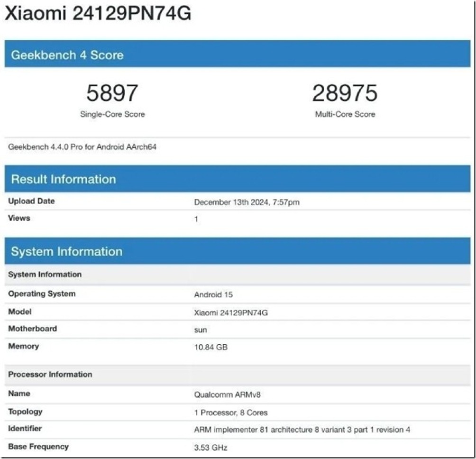
Task: Click the Single-Core Score label
Action: (112, 114)
